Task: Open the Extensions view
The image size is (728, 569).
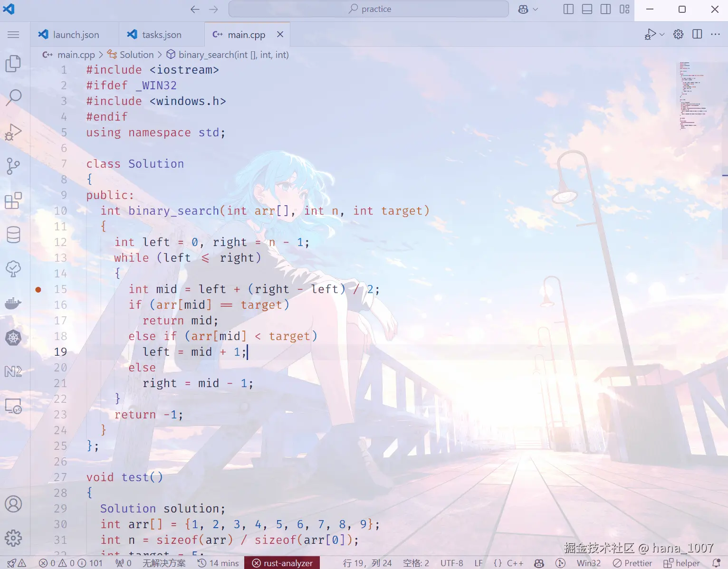Action: 13,200
